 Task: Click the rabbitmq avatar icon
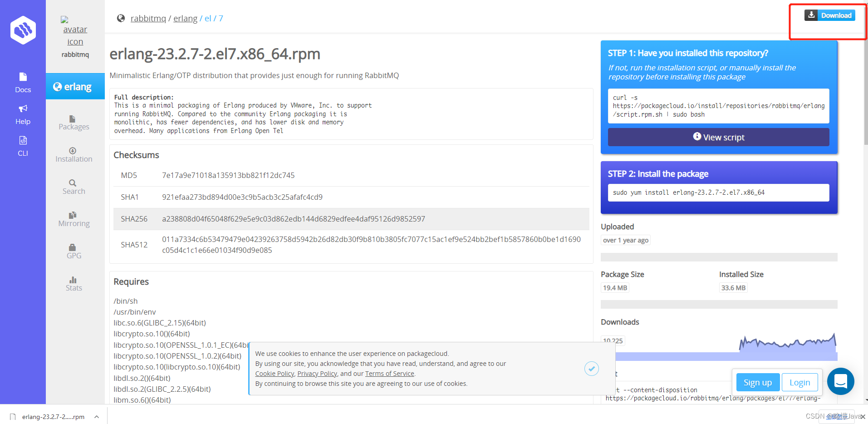[75, 31]
